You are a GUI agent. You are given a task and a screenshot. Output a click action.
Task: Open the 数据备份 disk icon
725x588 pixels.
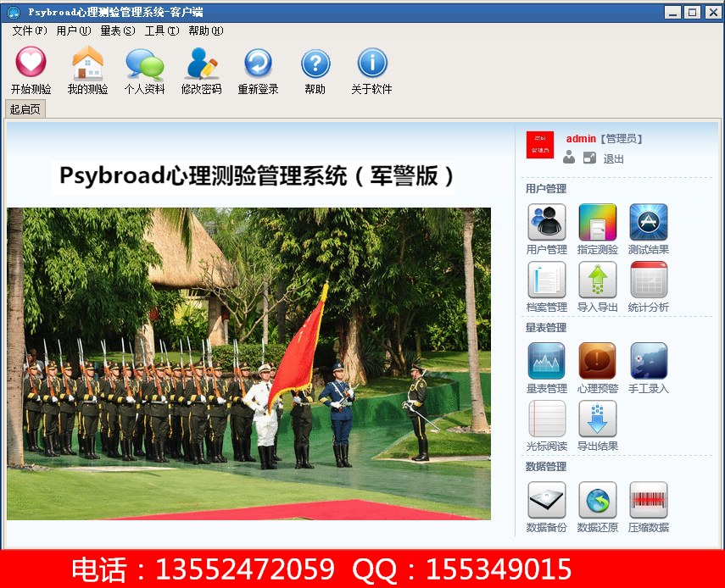547,500
